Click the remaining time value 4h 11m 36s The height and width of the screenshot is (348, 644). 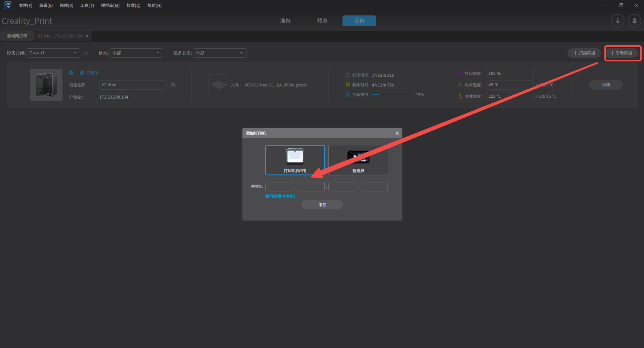pyautogui.click(x=383, y=85)
